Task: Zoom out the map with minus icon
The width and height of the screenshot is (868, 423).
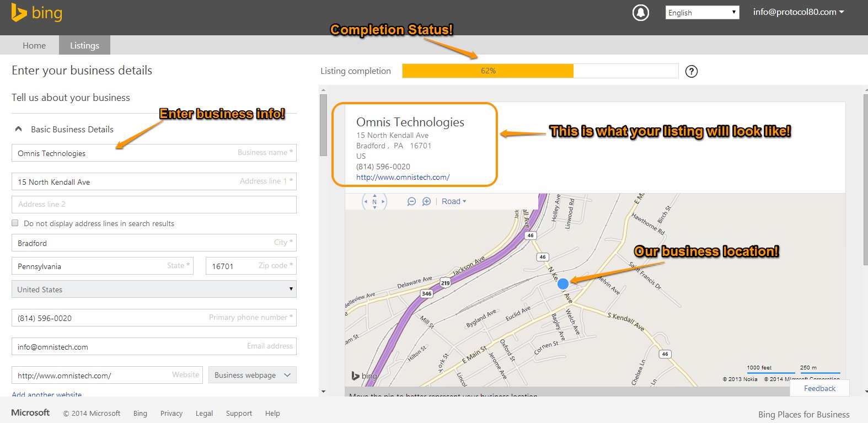Action: [x=411, y=202]
